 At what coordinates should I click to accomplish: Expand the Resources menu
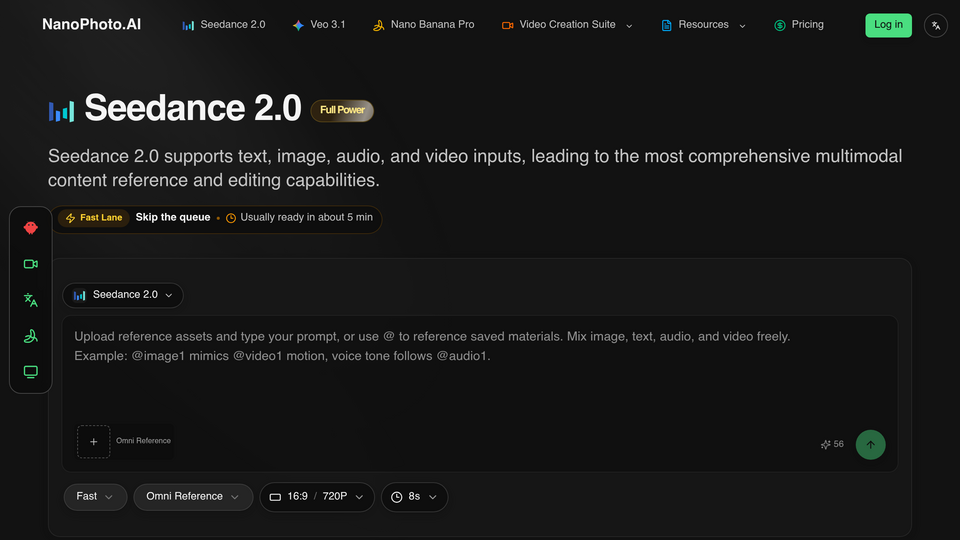click(703, 24)
